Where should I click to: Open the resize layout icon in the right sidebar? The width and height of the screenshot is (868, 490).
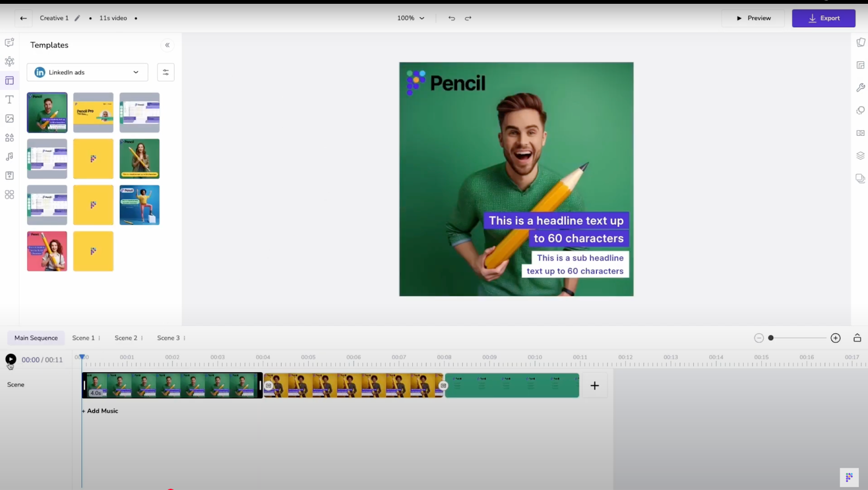pyautogui.click(x=860, y=65)
